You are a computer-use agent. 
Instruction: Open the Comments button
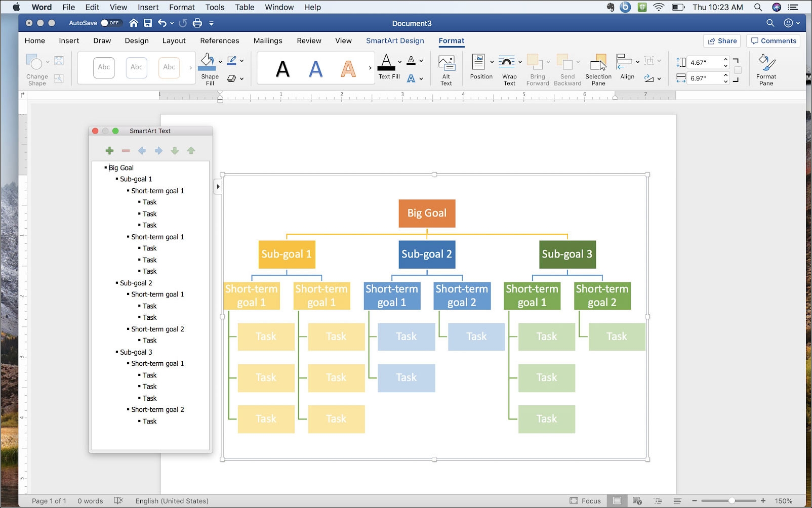point(773,41)
